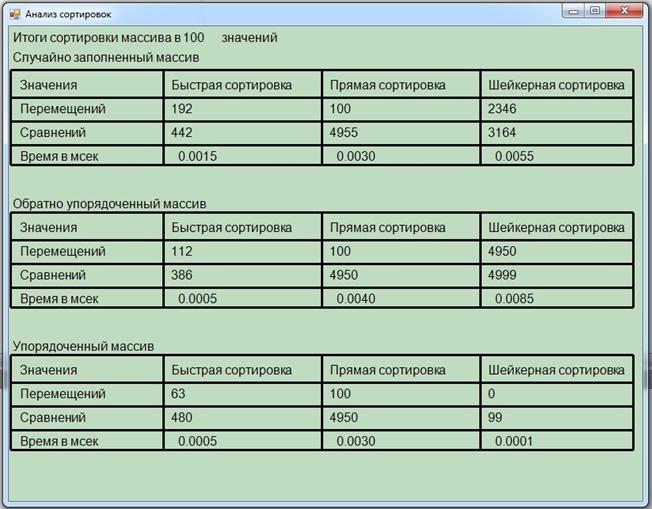Select cell with time 0.0085

tap(557, 298)
